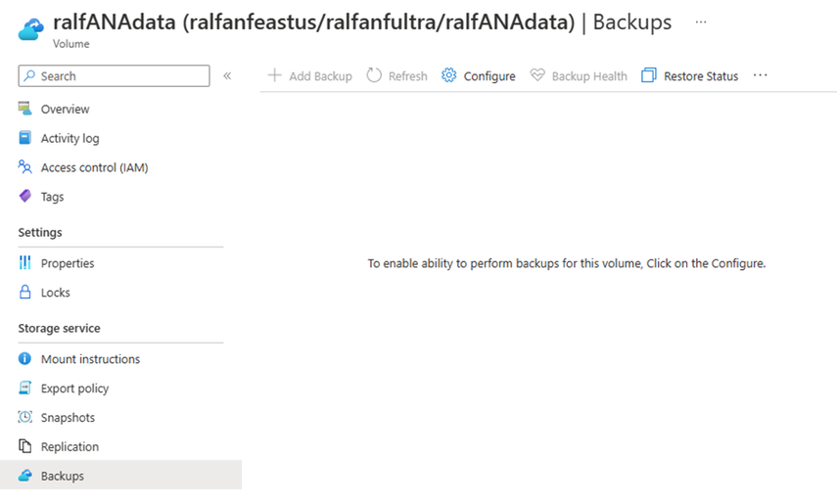This screenshot has width=837, height=504.
Task: Click the Activity log icon
Action: click(x=25, y=138)
